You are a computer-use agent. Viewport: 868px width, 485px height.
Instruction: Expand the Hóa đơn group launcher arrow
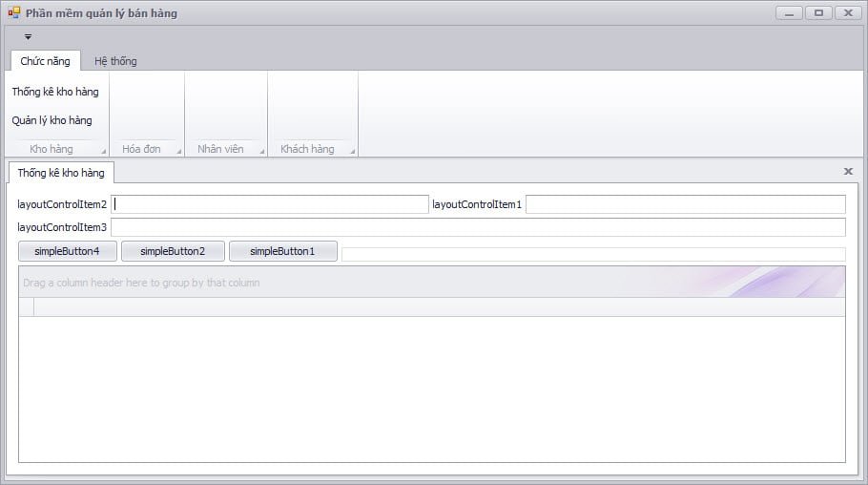(x=178, y=151)
